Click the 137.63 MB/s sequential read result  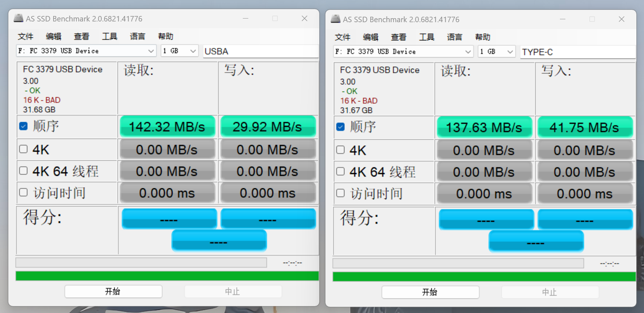click(x=485, y=127)
